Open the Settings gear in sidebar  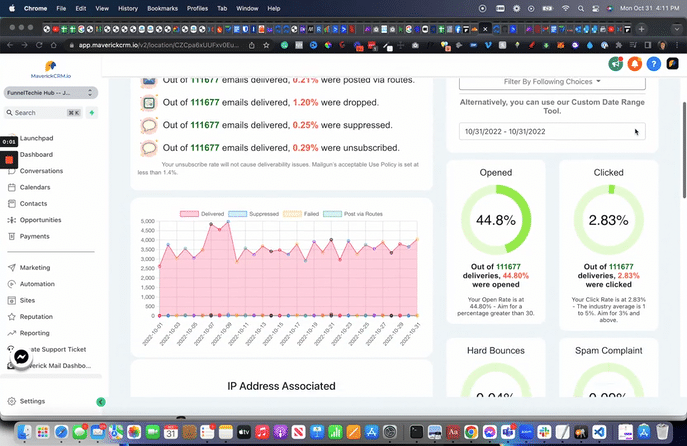(x=12, y=401)
